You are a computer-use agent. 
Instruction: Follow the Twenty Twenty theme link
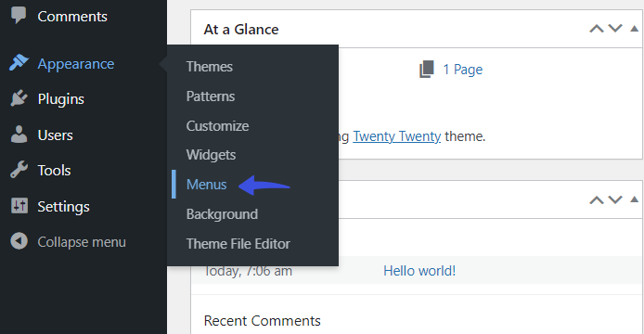point(397,136)
